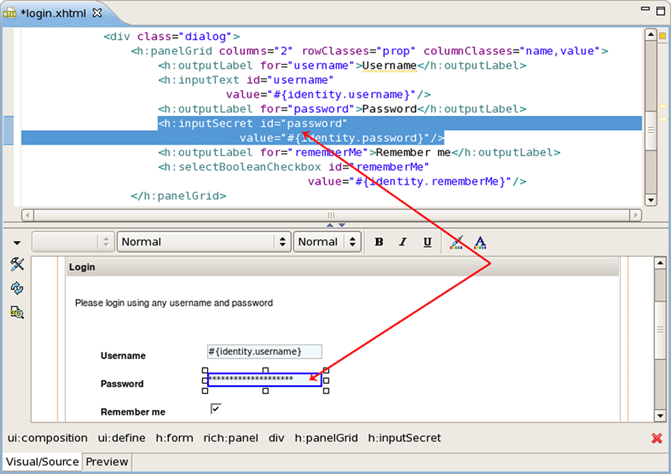Click the preferences tools icon in left sidebar
The width and height of the screenshot is (671, 474).
pyautogui.click(x=17, y=264)
